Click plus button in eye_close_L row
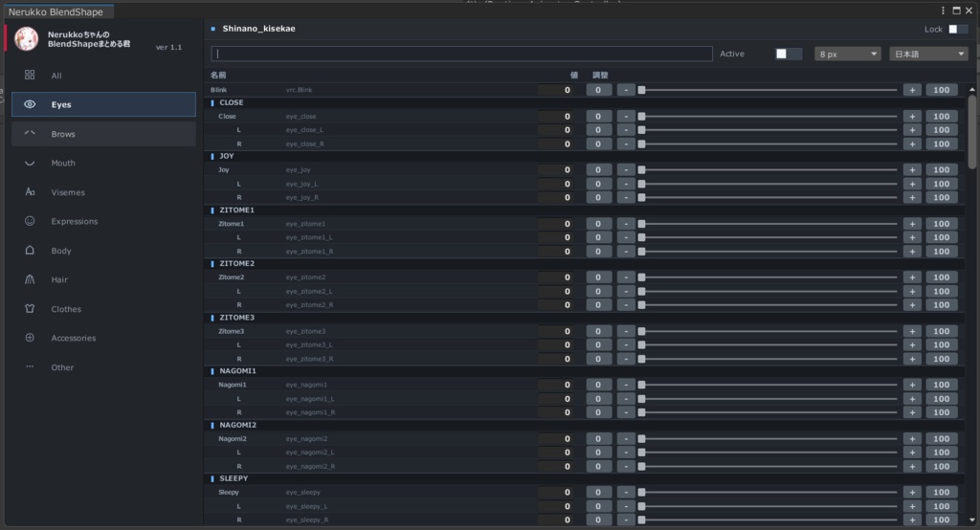 (912, 130)
